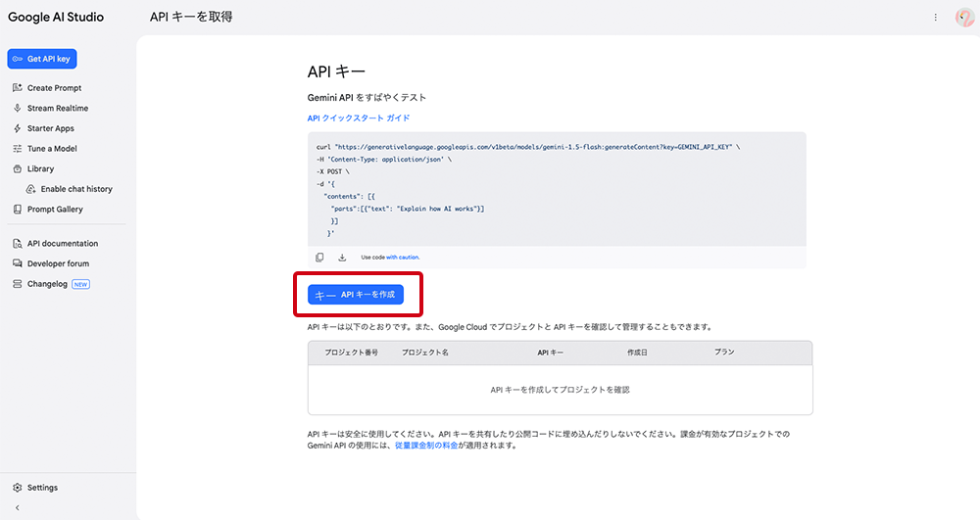Open API documentation link
980x520 pixels.
pyautogui.click(x=63, y=244)
